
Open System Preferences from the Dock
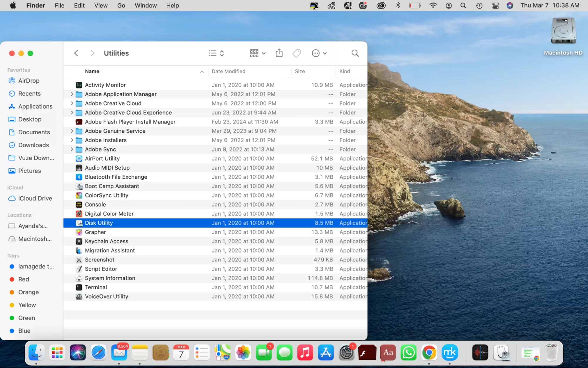click(347, 352)
